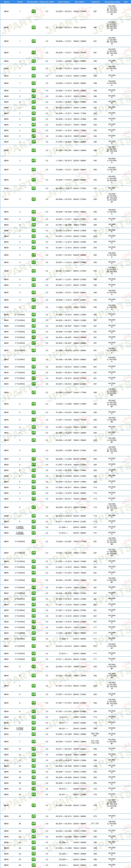
Task: Click the fuel icon in the X3 F25 225kW row
Action: point(34,788)
